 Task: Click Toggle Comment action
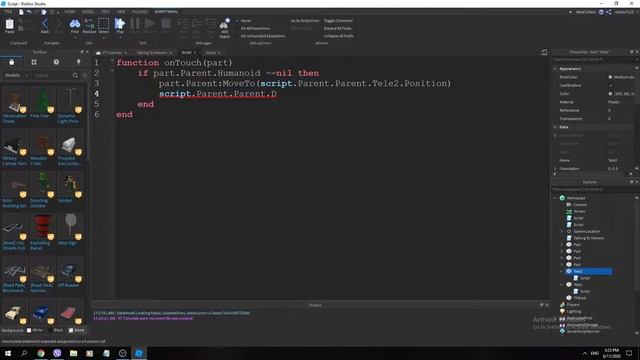pyautogui.click(x=338, y=20)
